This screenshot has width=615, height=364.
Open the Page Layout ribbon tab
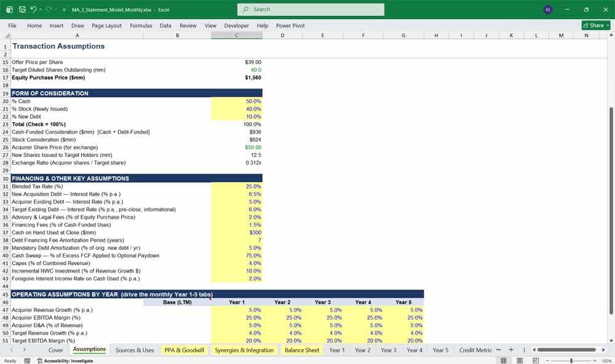coord(106,25)
